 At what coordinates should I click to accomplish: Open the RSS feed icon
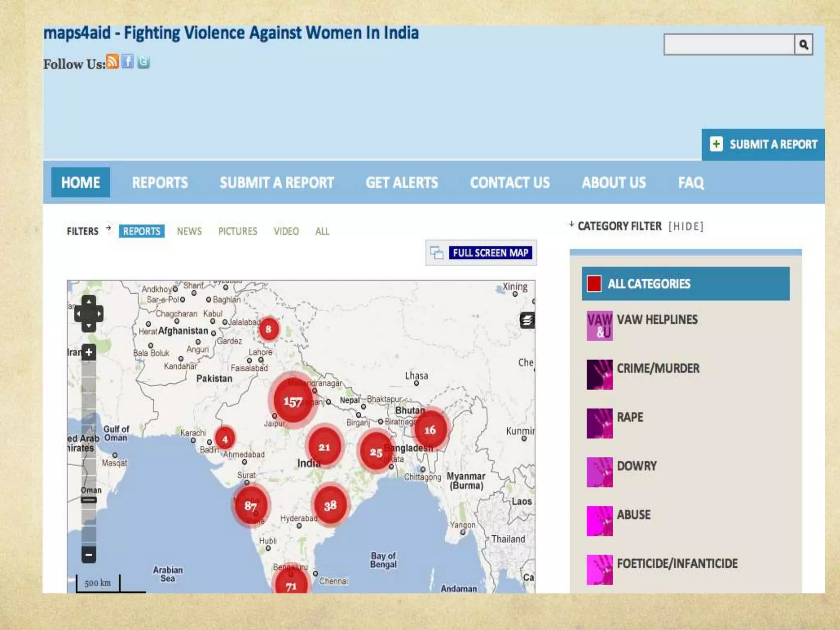pyautogui.click(x=112, y=62)
